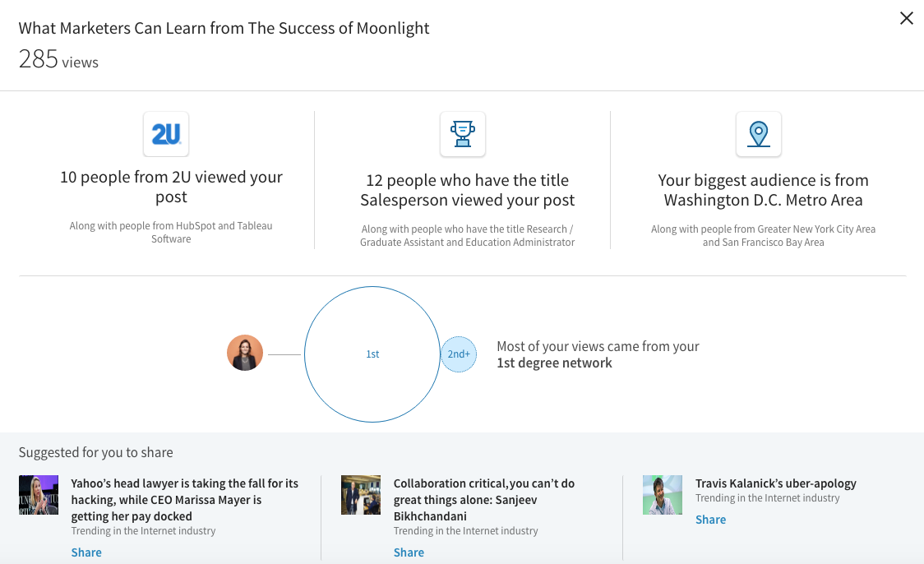924x564 pixels.
Task: Open the Collaboration critical headline link
Action: coord(484,500)
